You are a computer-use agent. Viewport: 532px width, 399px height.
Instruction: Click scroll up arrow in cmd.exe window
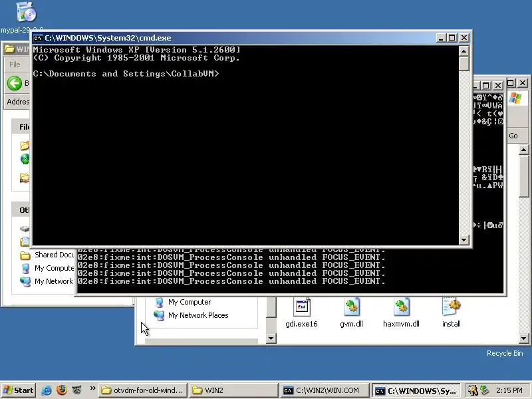[x=464, y=51]
